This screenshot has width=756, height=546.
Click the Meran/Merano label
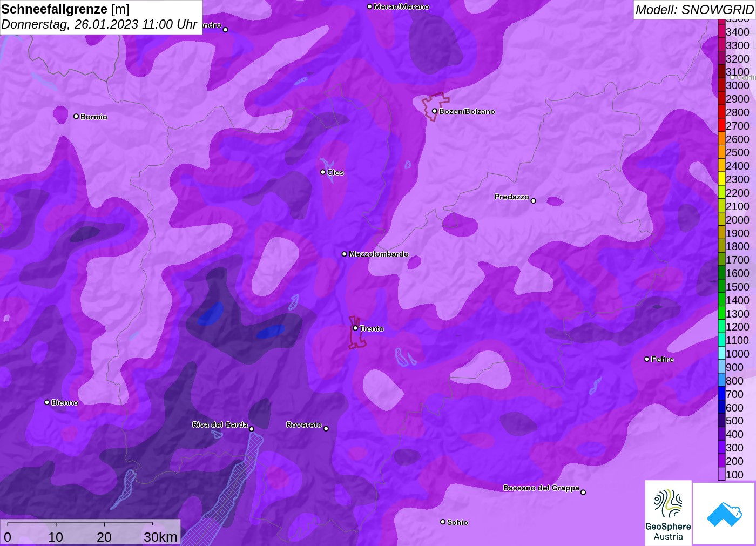click(401, 6)
